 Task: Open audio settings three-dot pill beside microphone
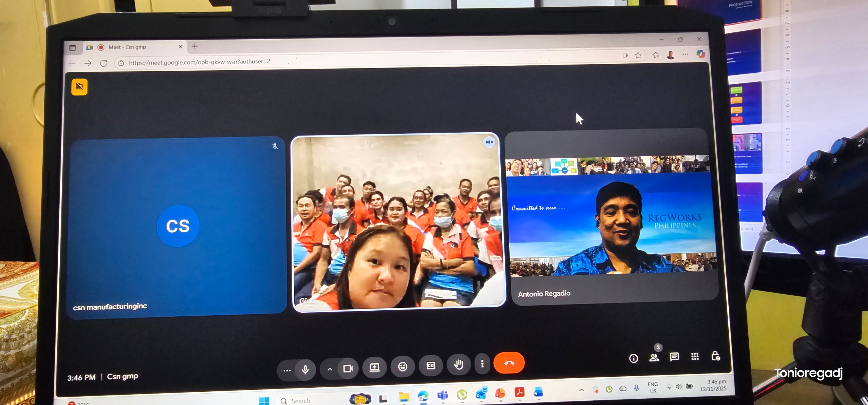click(287, 370)
